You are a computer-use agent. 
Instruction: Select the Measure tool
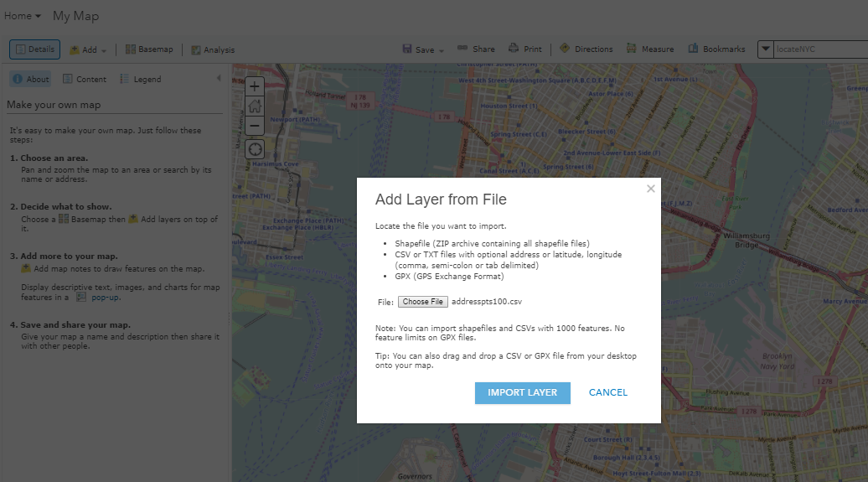pyautogui.click(x=649, y=49)
